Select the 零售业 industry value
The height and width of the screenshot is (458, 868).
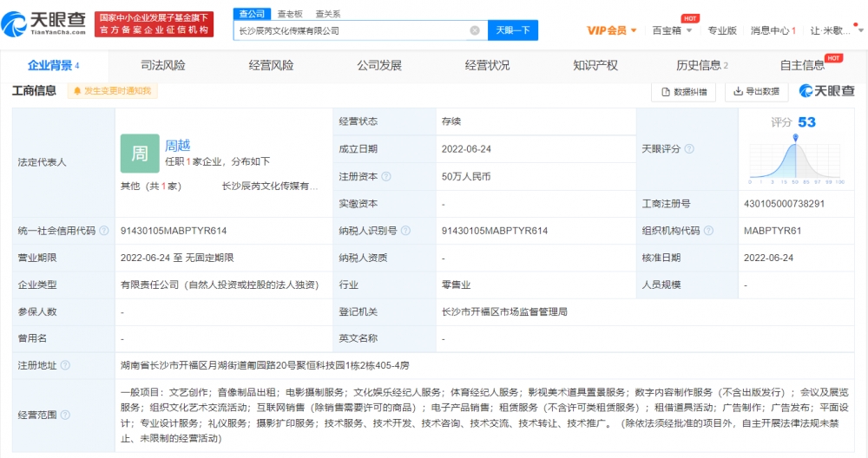(457, 285)
